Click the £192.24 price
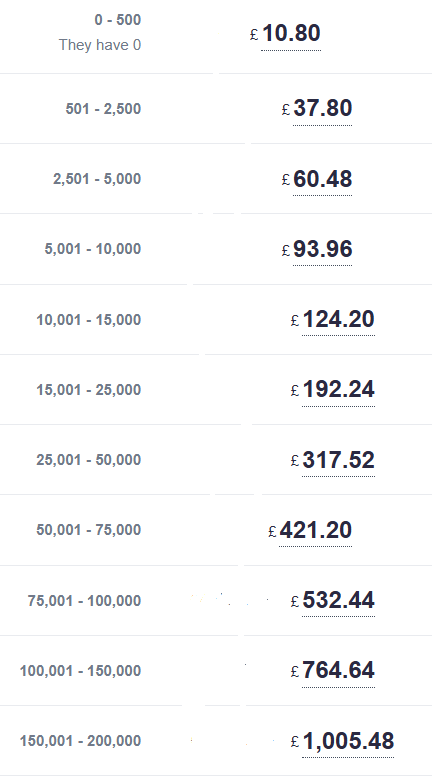 tap(333, 390)
